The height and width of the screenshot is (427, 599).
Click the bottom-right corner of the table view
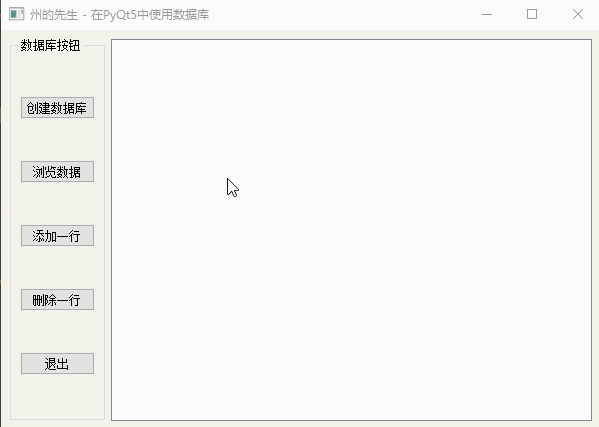tap(588, 417)
